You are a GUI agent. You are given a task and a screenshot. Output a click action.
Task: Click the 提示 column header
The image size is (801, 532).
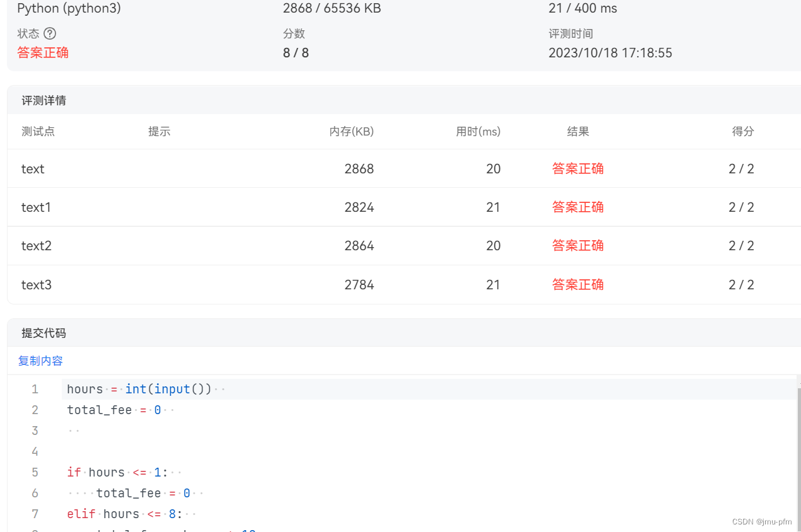click(159, 131)
